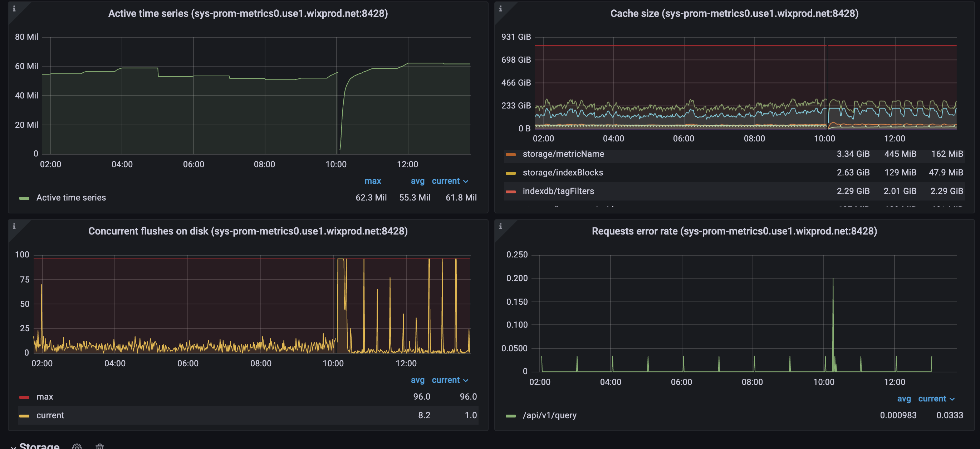Viewport: 980px width, 449px height.
Task: Sort Active time series legend by avg
Action: point(417,181)
